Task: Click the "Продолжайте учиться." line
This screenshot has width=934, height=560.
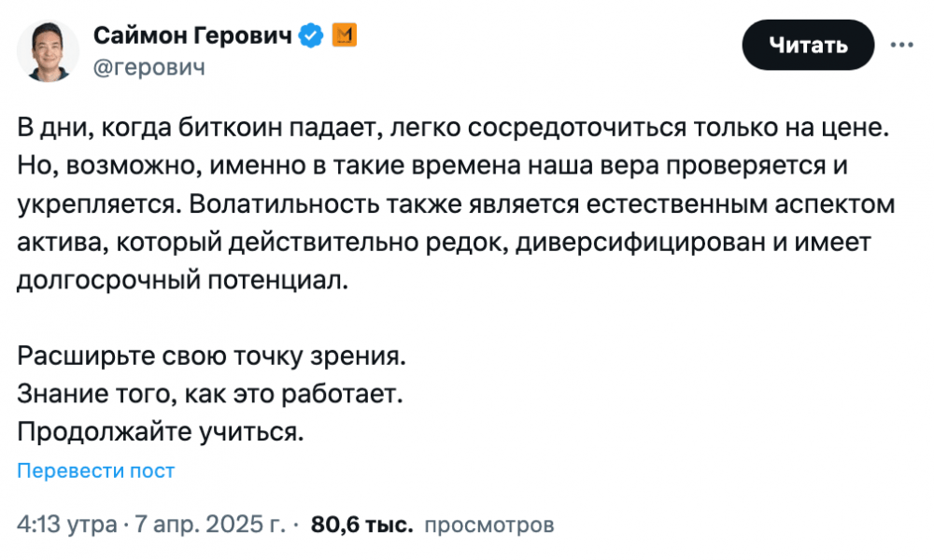Action: tap(162, 432)
